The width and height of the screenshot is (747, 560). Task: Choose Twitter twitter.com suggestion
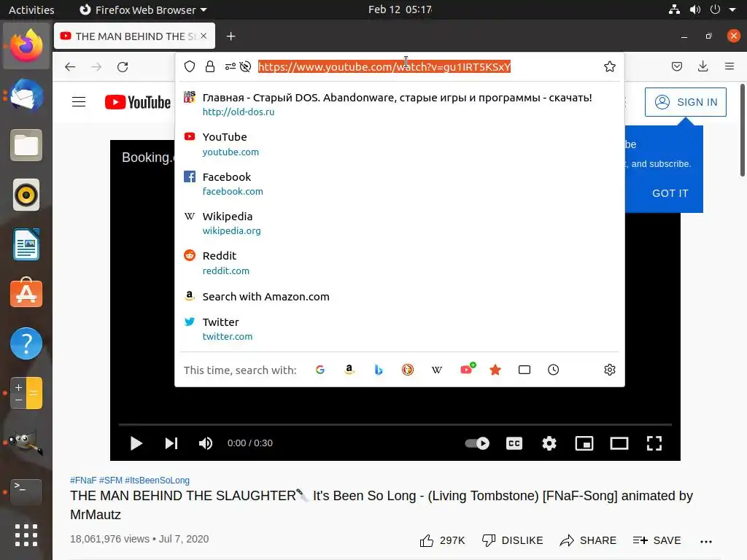coord(400,329)
